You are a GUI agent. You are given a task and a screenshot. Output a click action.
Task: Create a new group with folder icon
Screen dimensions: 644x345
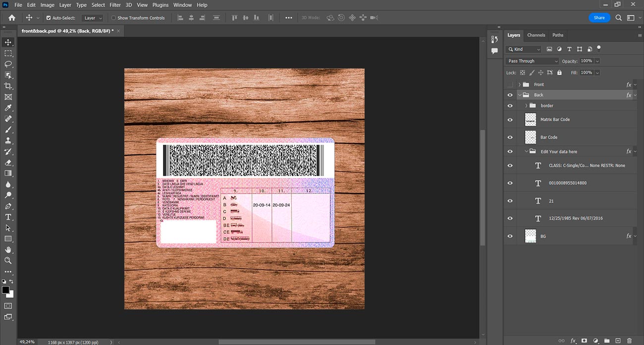click(x=606, y=341)
